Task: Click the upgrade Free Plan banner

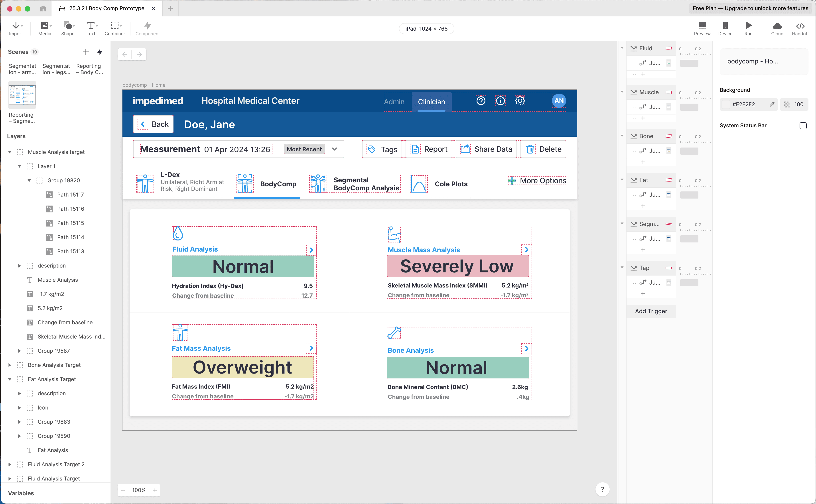Action: [x=750, y=8]
